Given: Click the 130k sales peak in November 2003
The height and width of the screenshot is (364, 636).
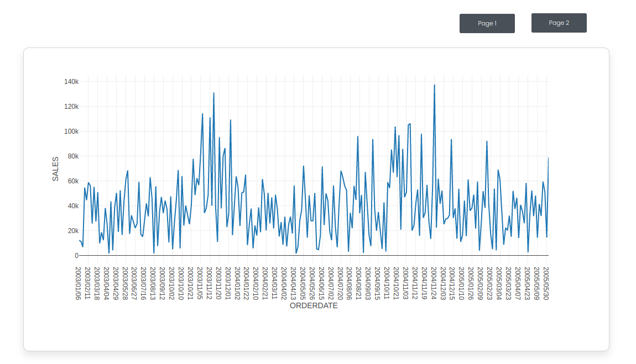Looking at the screenshot, I should point(213,93).
